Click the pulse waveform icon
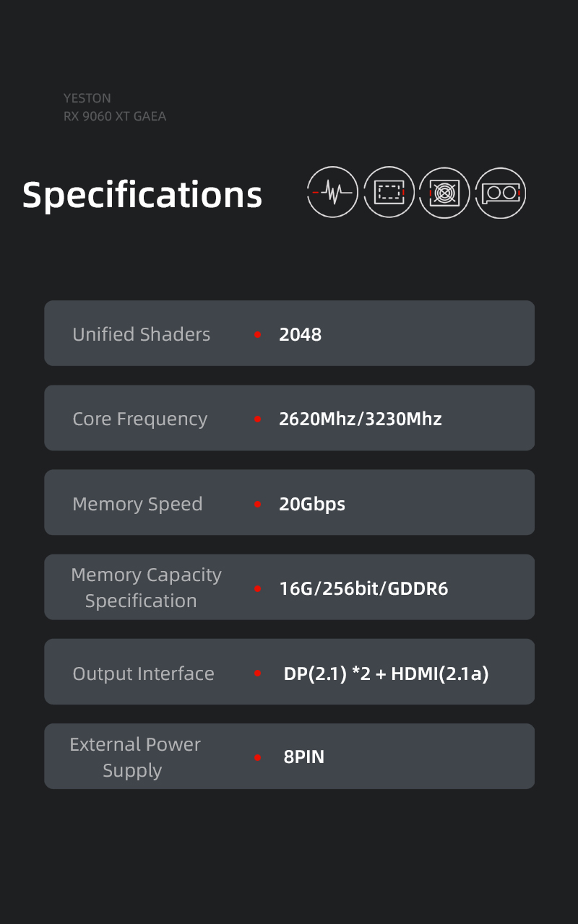Screen dimensions: 578x924 point(332,192)
